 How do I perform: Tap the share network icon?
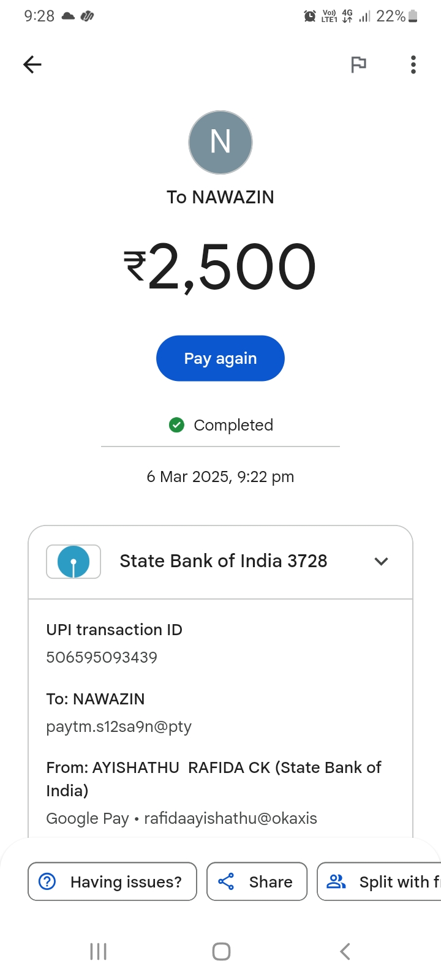point(226,881)
